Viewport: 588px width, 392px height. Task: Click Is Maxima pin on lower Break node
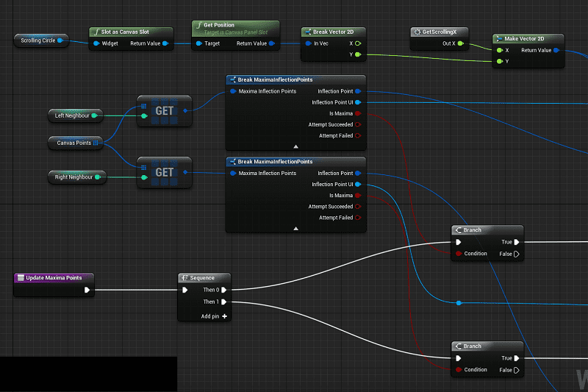pyautogui.click(x=358, y=196)
